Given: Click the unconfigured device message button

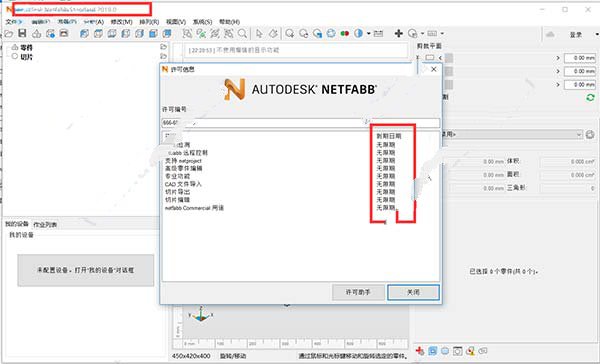Looking at the screenshot, I should [x=86, y=270].
